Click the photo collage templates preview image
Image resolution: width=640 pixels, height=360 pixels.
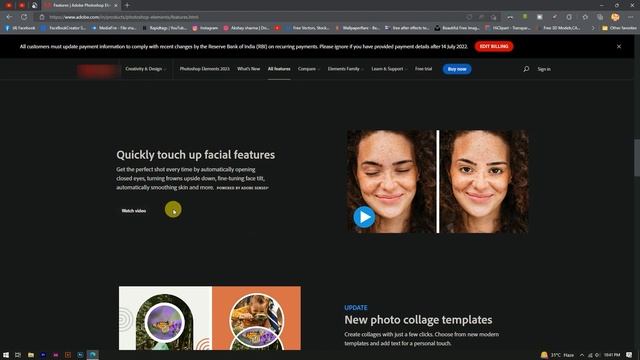pos(210,318)
